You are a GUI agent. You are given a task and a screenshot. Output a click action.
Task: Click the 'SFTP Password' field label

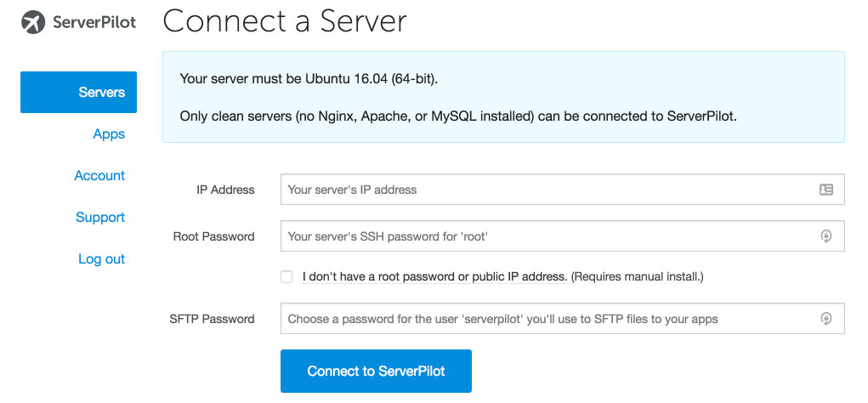[212, 319]
